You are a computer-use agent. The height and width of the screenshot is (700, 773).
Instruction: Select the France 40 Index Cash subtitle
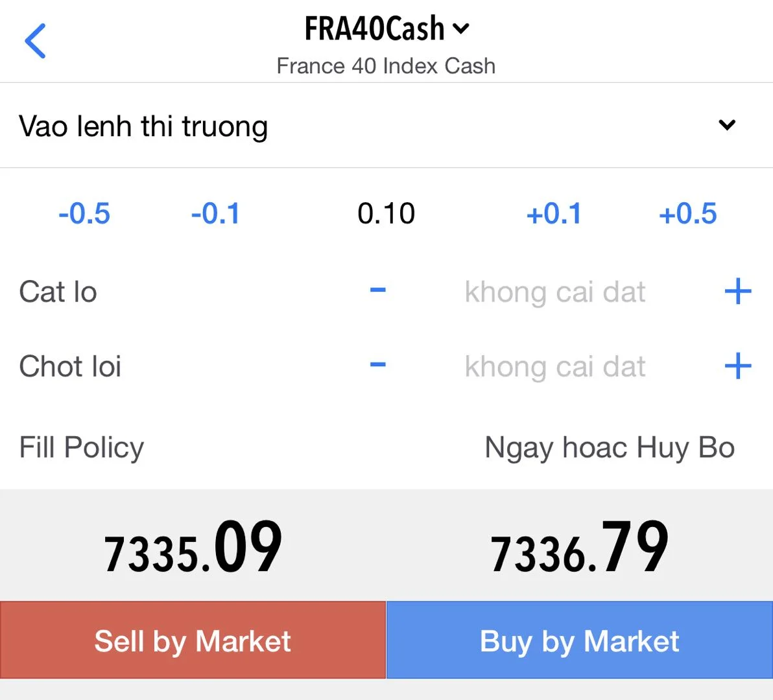[x=386, y=66]
